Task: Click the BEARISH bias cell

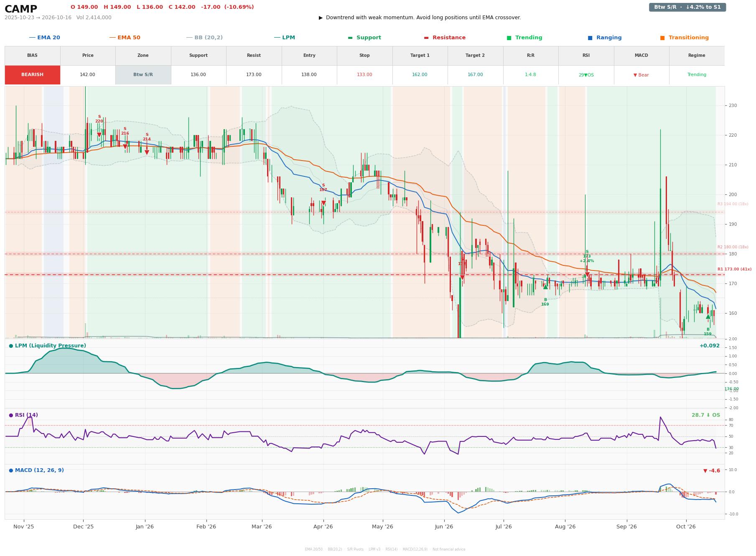Action: (33, 75)
